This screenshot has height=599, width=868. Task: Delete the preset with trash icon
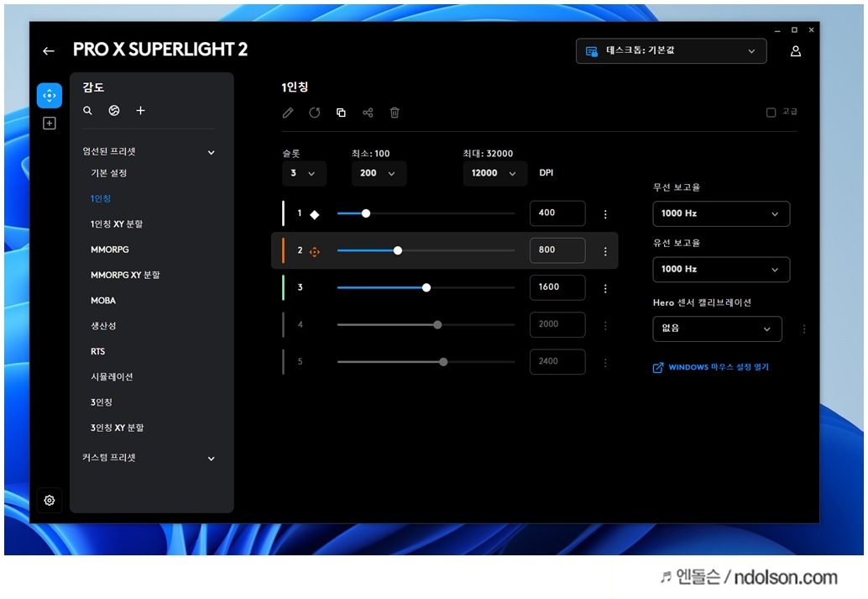[395, 113]
